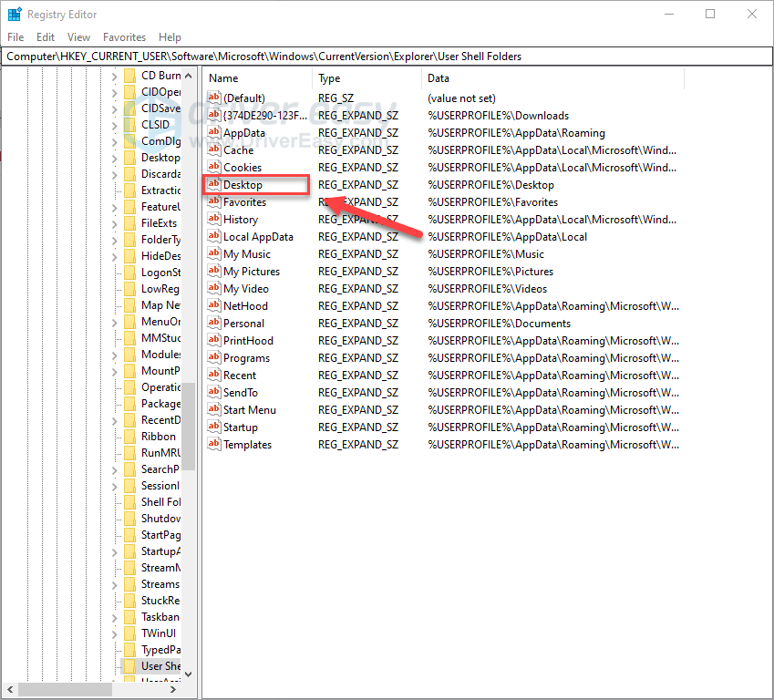Click the tree pane horizontal scrollbar thumb
This screenshot has height=700, width=774.
point(65,689)
